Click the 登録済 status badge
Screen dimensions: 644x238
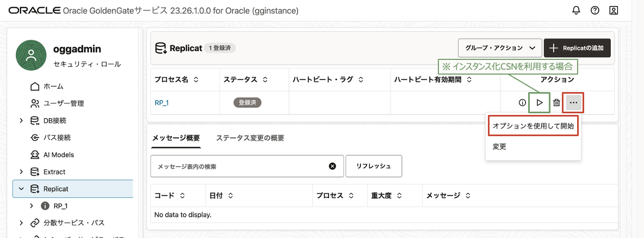point(247,103)
